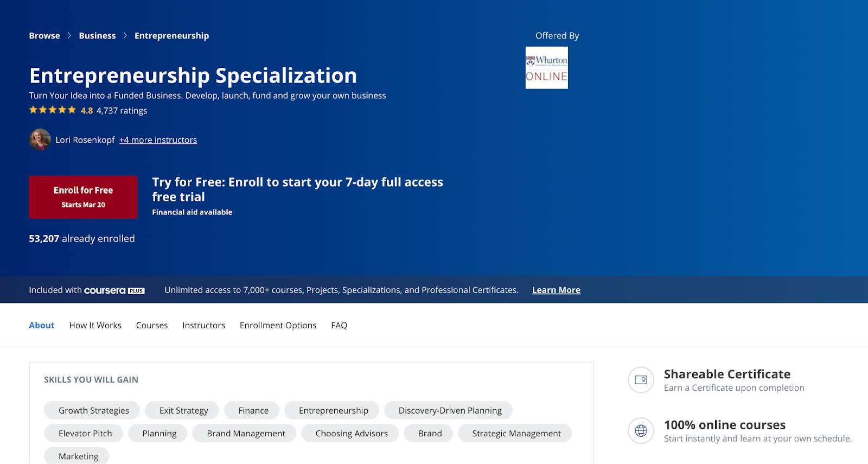The width and height of the screenshot is (868, 464).
Task: Choose the Finance skill tag
Action: (x=252, y=410)
